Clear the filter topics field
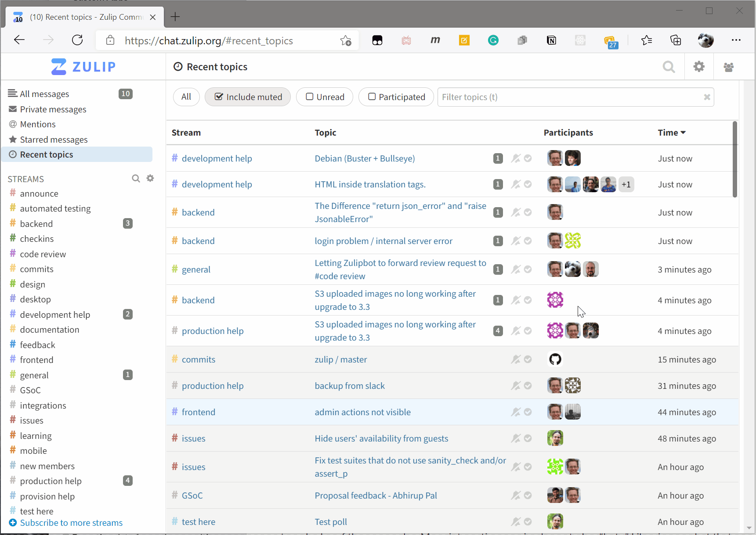 click(707, 97)
